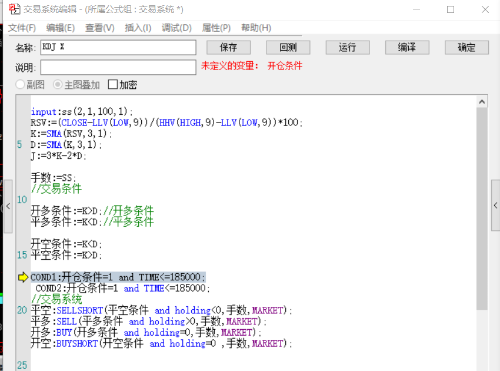
Task: Click the vertical scrollbar thumb in code editor
Action: click(x=482, y=209)
